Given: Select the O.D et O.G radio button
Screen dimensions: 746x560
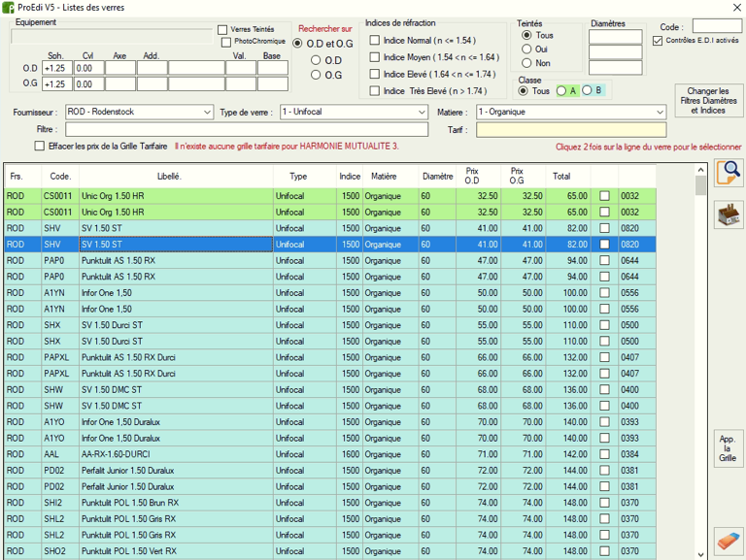Looking at the screenshot, I should point(297,44).
